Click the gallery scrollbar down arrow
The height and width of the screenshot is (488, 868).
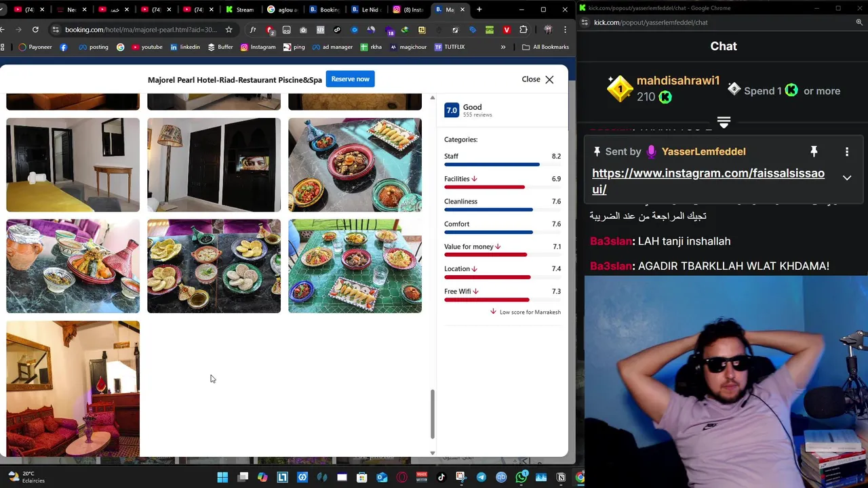pyautogui.click(x=433, y=453)
